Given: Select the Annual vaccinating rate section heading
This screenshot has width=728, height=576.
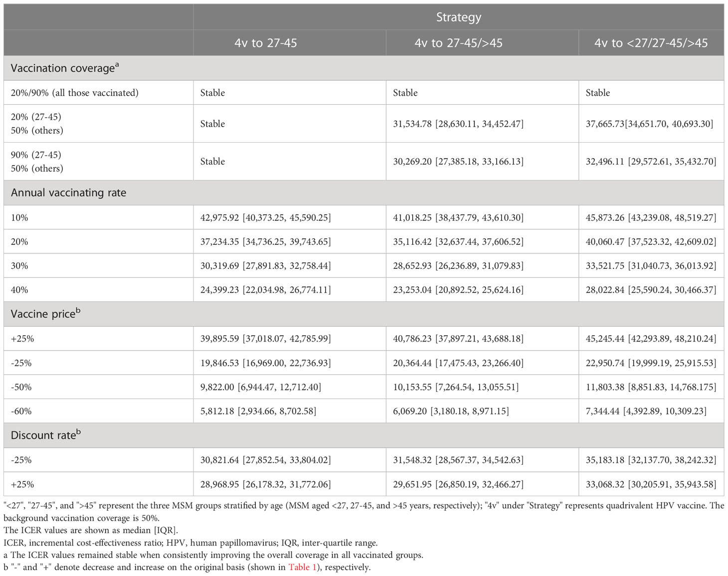Looking at the screenshot, I should [68, 192].
